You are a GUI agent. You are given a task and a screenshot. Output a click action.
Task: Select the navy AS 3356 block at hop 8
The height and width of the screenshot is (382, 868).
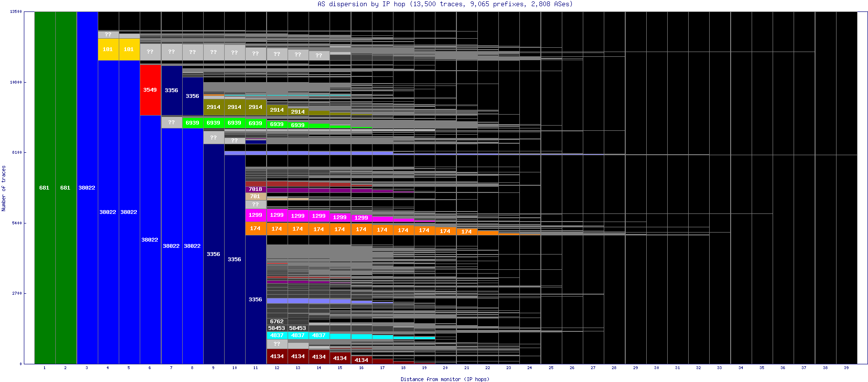point(193,96)
